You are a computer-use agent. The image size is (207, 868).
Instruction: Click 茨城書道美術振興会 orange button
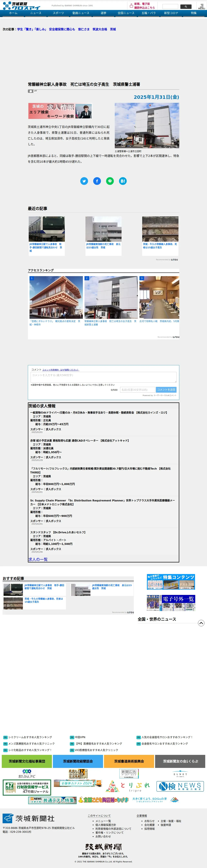129,761
